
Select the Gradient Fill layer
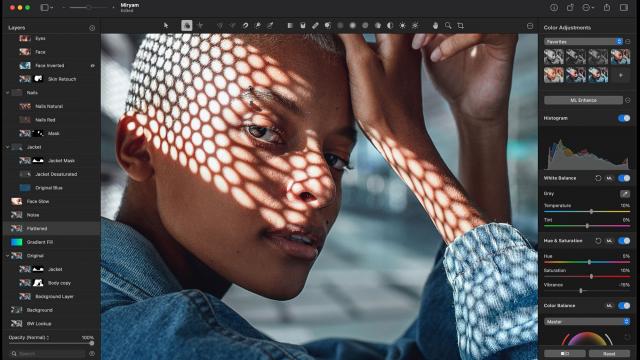pyautogui.click(x=51, y=242)
